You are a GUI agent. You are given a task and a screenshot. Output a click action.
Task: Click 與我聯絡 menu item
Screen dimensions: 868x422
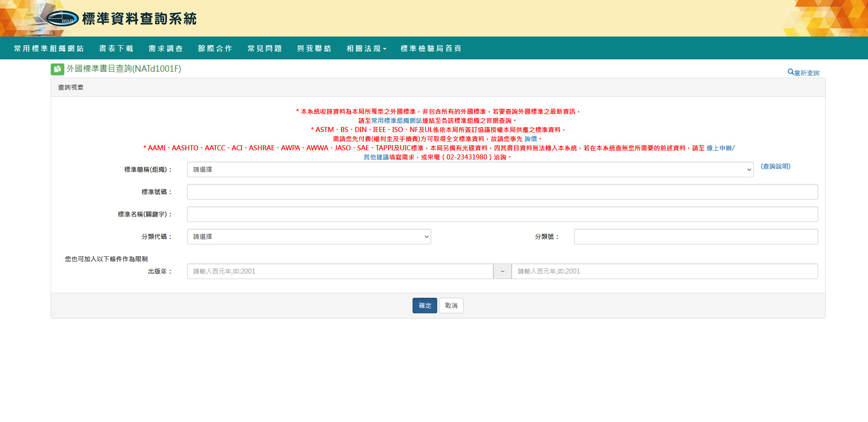(x=314, y=48)
